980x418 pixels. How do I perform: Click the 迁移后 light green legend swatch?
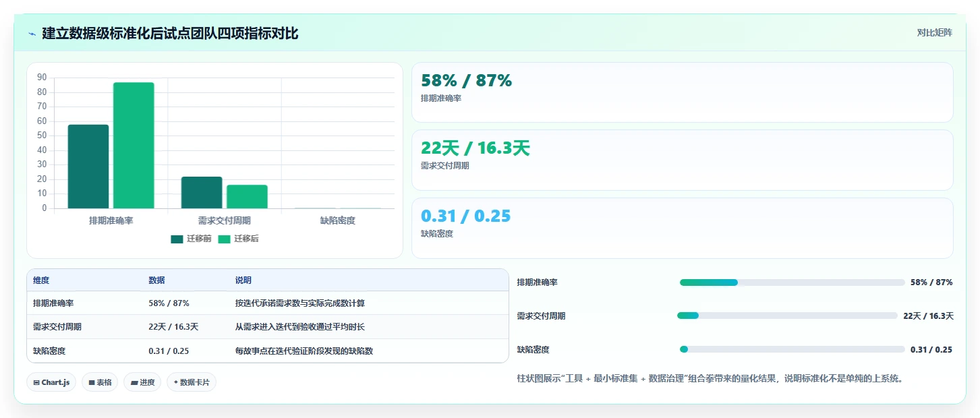click(224, 239)
